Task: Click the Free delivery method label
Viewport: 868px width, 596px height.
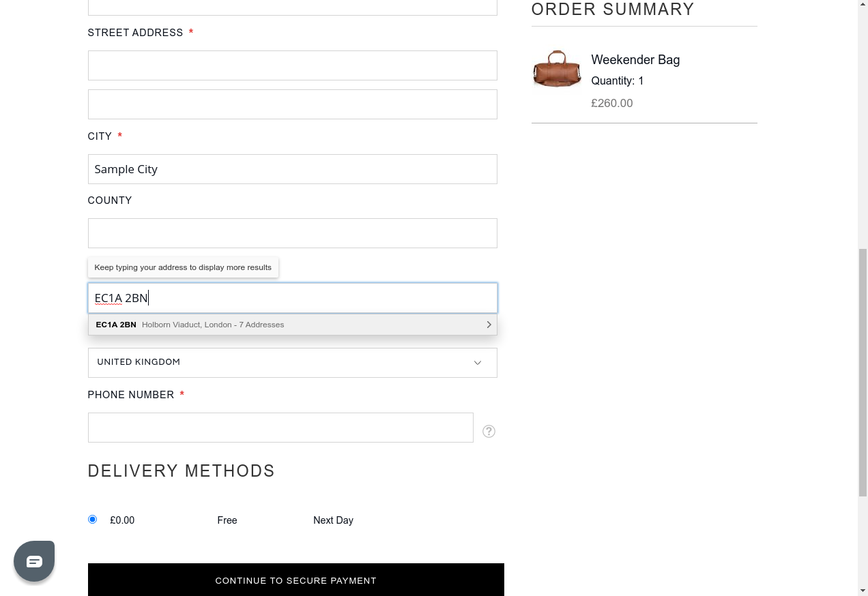Action: point(227,520)
